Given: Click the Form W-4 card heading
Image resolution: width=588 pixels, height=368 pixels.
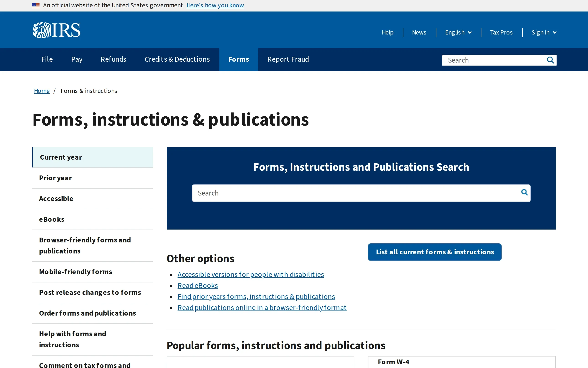Looking at the screenshot, I should [393, 362].
